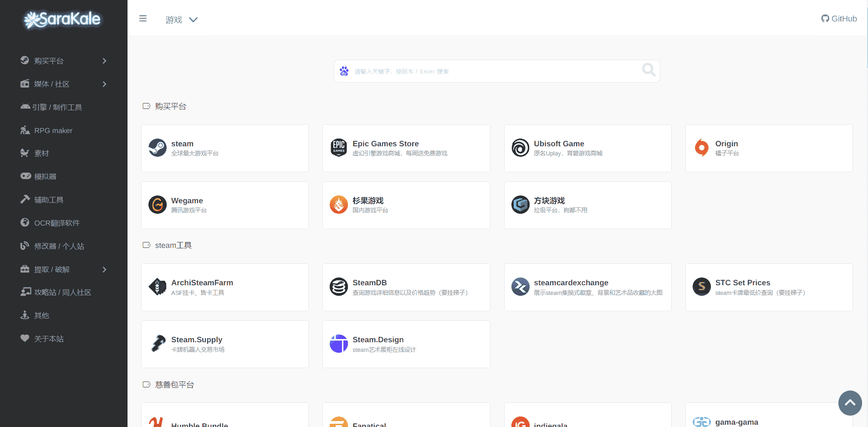Open the SteamDB database icon
This screenshot has width=868, height=427.
point(338,287)
